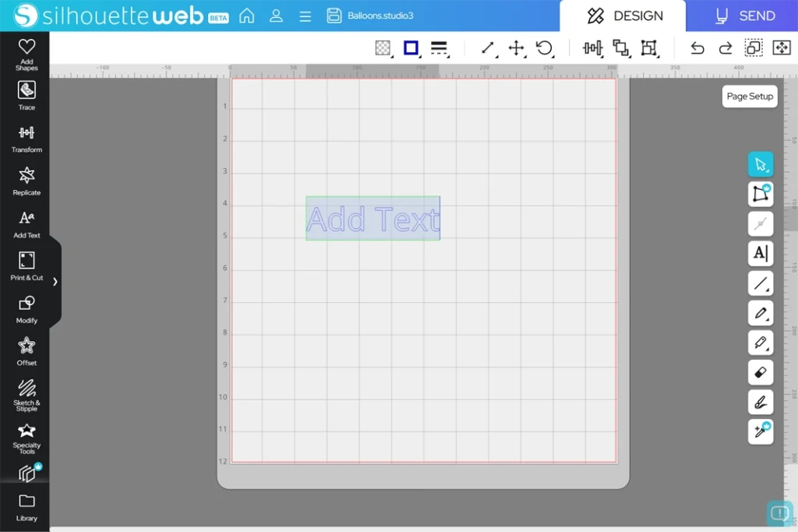Select the Offset tool in sidebar
This screenshot has width=798, height=532.
tap(26, 351)
